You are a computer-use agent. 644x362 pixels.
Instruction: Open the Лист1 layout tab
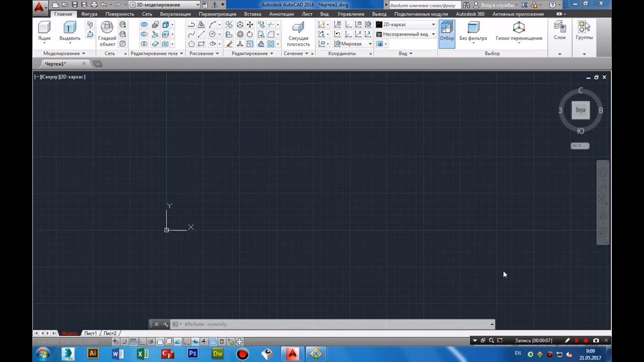91,333
